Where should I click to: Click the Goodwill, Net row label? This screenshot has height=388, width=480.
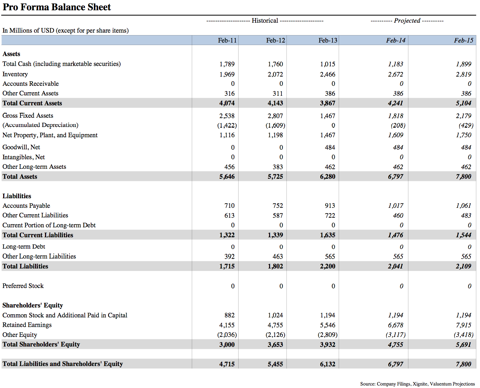21,147
